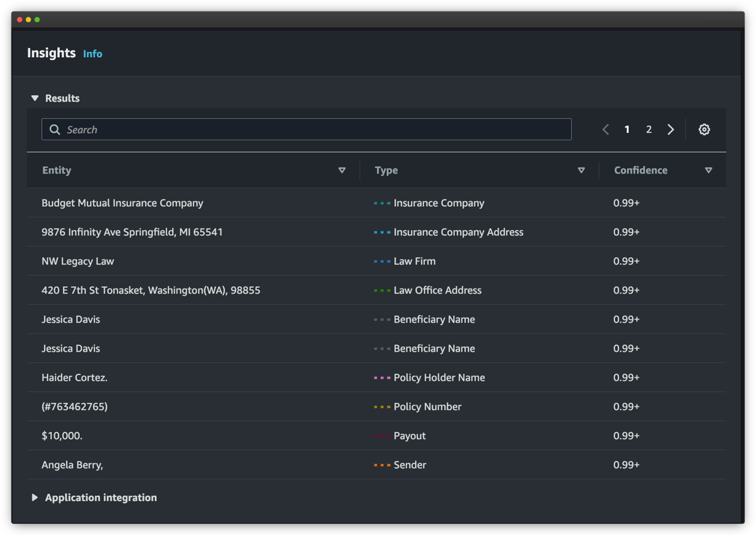The width and height of the screenshot is (756, 535).
Task: Collapse the Results section
Action: click(35, 98)
